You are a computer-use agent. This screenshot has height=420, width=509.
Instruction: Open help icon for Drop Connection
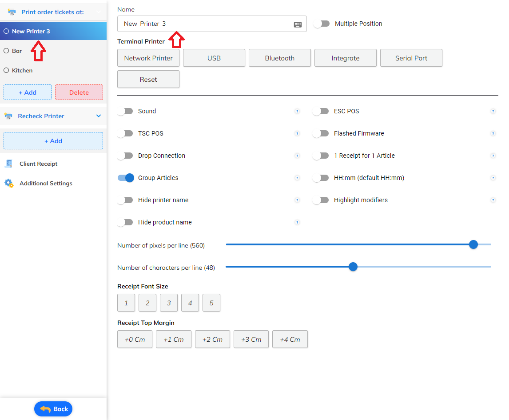(297, 156)
